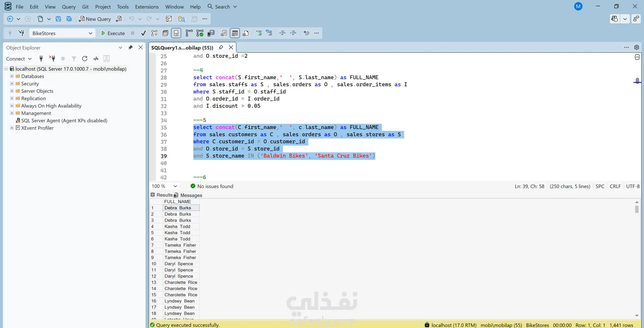Open the Extensions menu
Screen dimensions: 644x328
147,7
